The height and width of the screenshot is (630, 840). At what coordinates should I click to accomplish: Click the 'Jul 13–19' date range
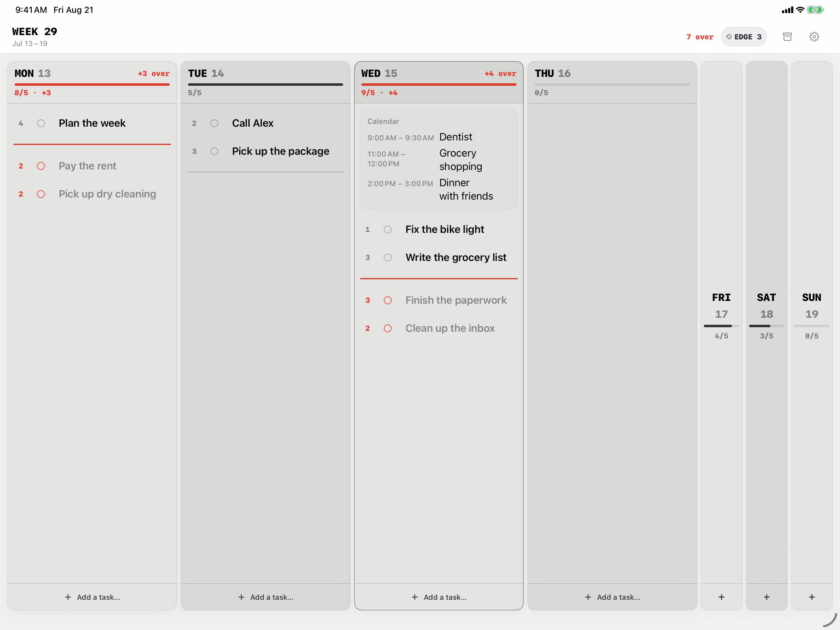tap(30, 44)
